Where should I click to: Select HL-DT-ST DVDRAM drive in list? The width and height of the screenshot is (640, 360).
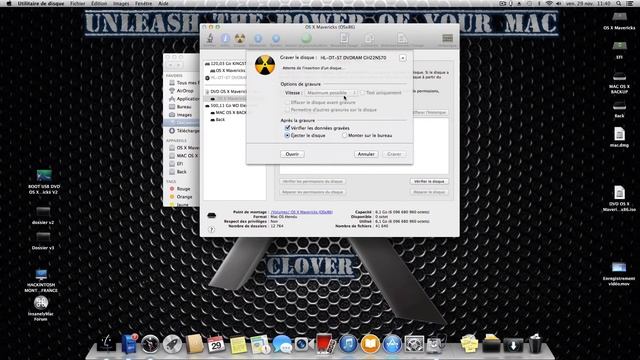226,78
